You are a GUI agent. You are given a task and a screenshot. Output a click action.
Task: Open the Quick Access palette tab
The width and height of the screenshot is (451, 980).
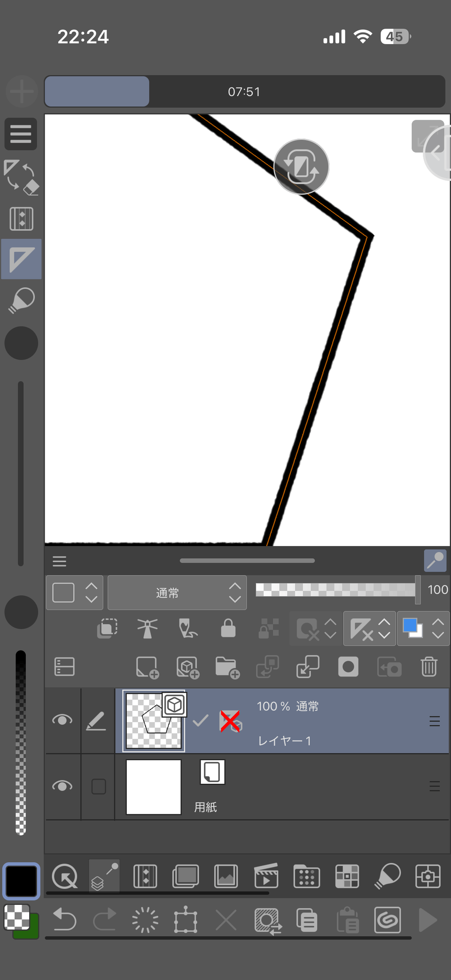(64, 876)
